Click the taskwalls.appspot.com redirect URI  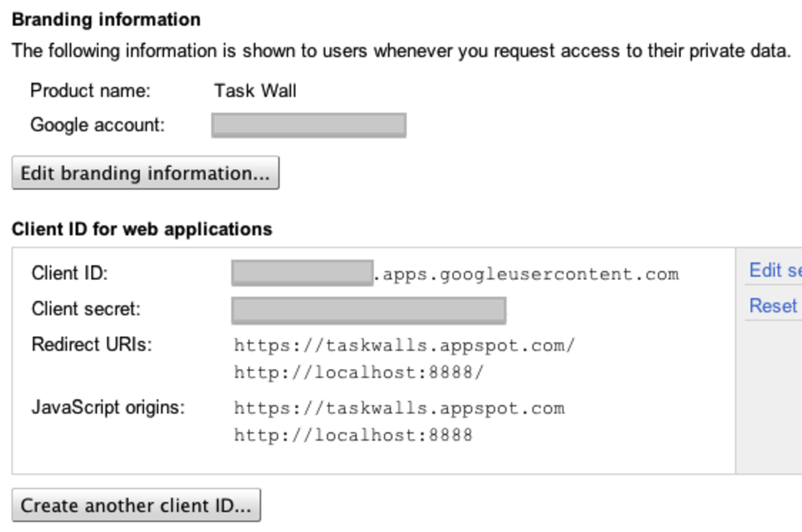click(x=404, y=345)
